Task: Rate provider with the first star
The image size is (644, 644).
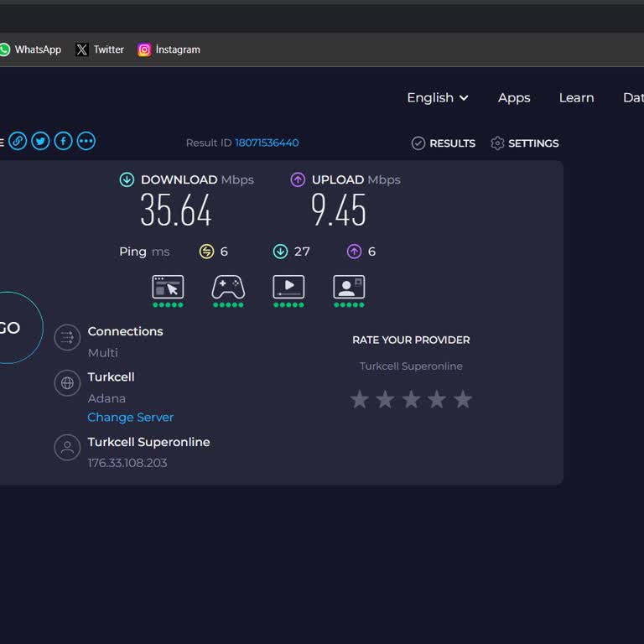Action: point(360,400)
